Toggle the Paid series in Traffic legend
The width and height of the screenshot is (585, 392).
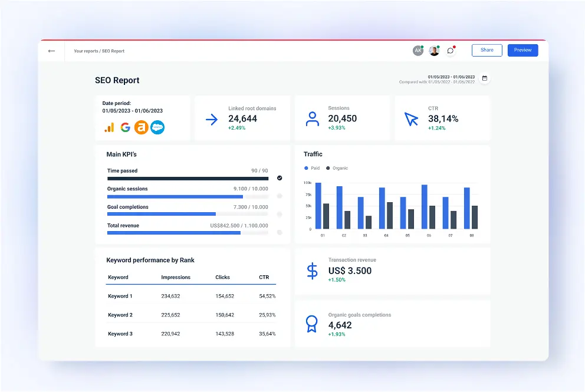312,168
